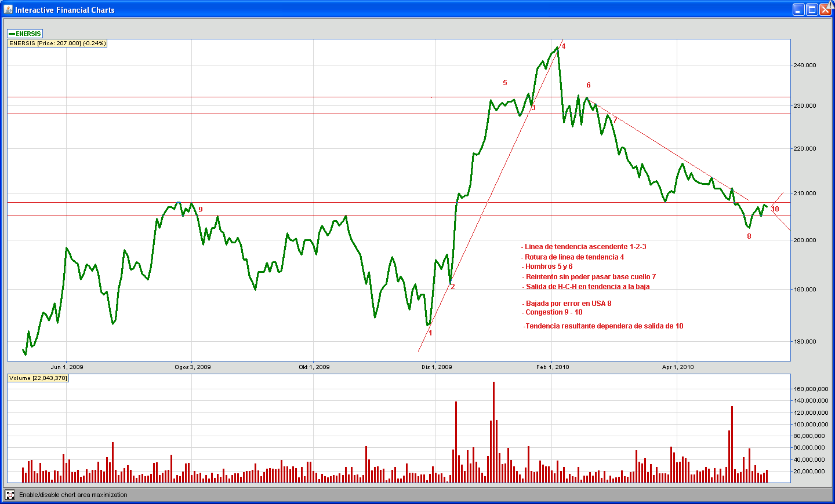
Task: Click the 'Okt 1, 2009' date label
Action: pos(314,367)
